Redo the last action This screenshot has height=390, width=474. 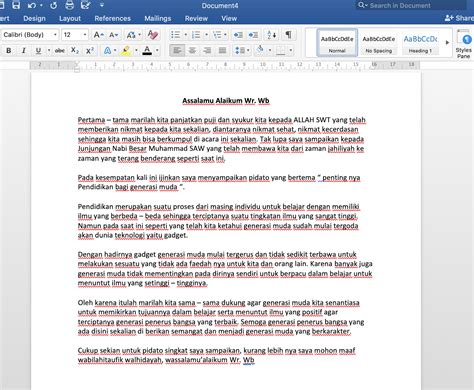click(53, 5)
